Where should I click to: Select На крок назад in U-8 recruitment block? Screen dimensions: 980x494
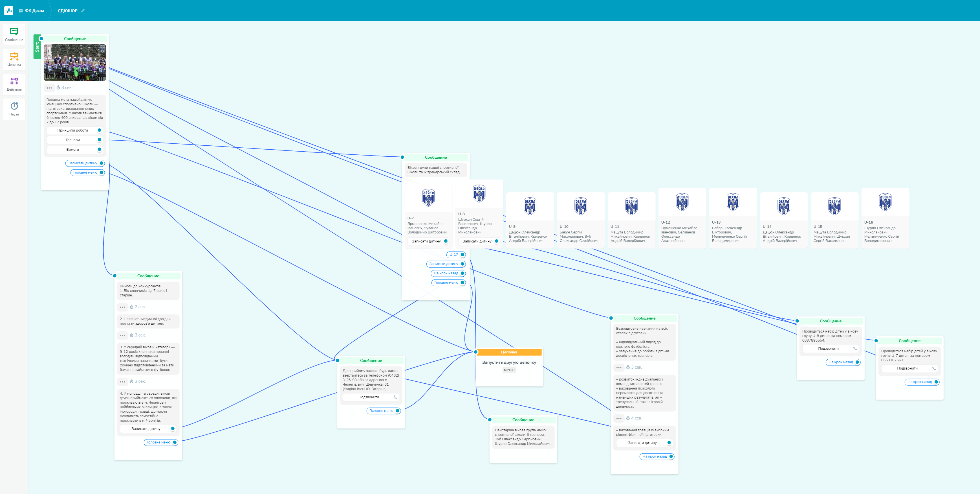(x=843, y=362)
